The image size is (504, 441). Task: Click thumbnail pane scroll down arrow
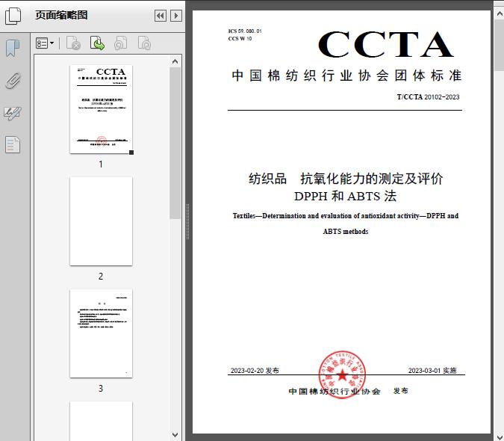[175, 435]
